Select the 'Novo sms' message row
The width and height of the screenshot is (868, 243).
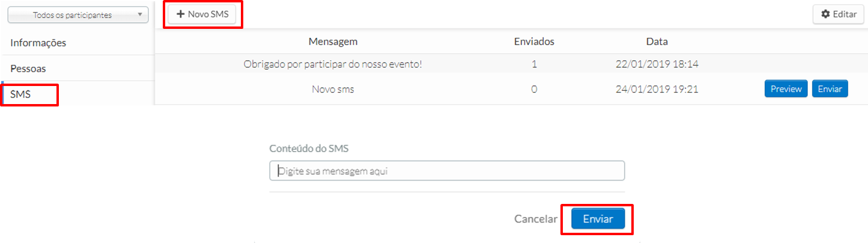click(x=511, y=89)
